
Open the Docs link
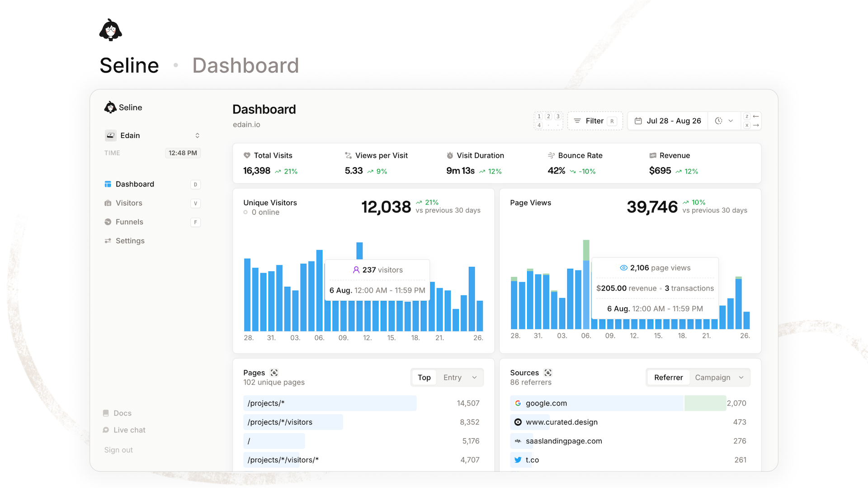pos(117,413)
